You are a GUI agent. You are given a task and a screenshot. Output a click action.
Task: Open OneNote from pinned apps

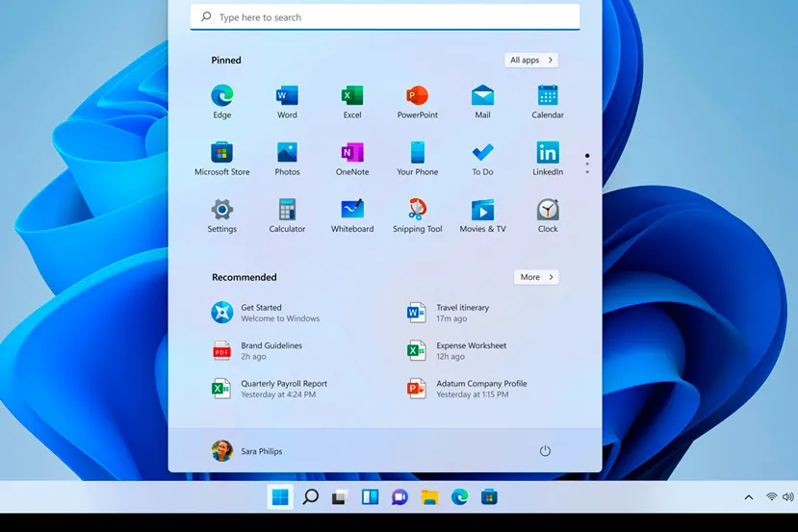click(352, 159)
